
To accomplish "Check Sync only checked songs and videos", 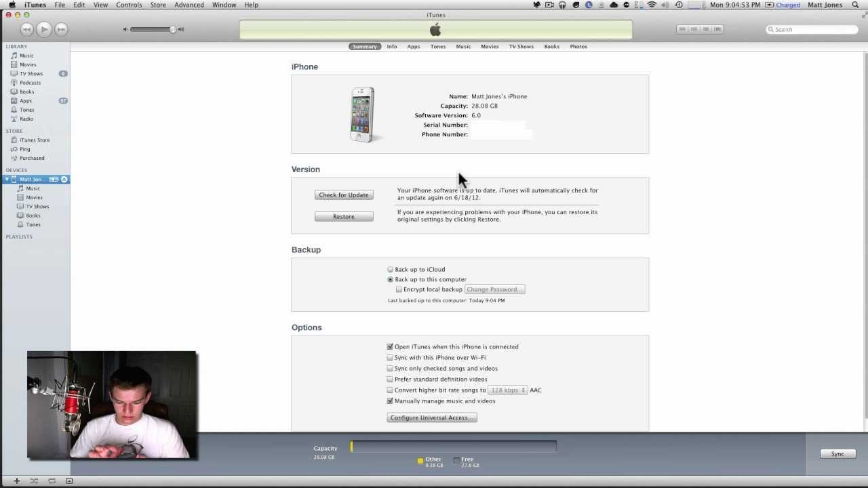I will pyautogui.click(x=390, y=368).
